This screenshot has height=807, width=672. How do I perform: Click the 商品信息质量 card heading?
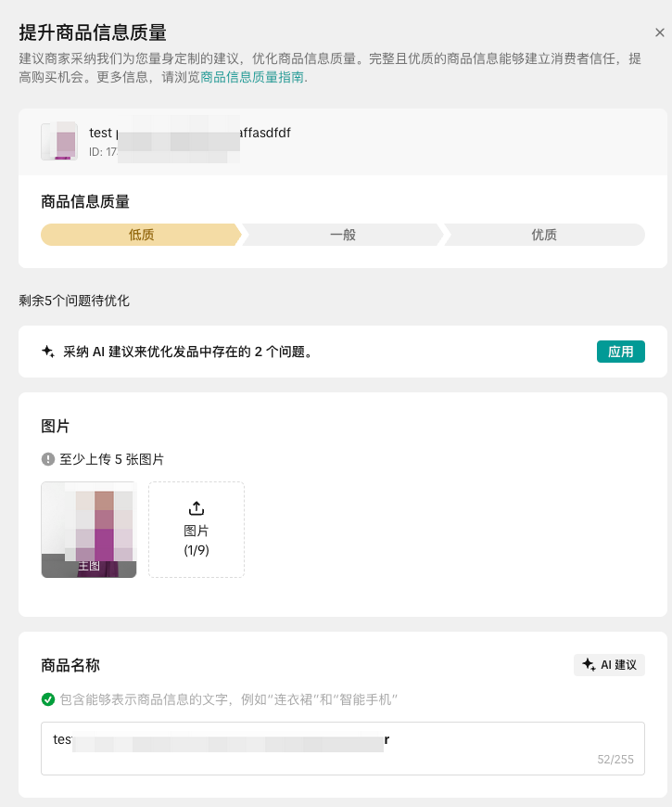point(85,201)
